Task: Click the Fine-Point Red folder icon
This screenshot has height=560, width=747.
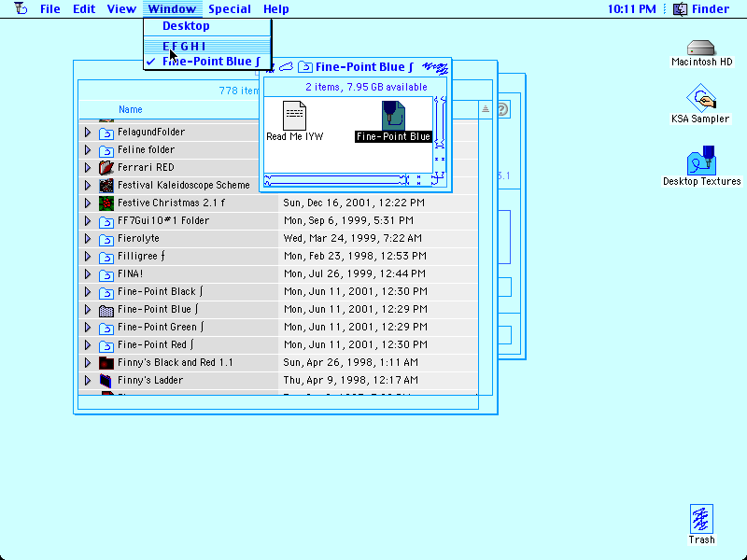Action: point(106,345)
